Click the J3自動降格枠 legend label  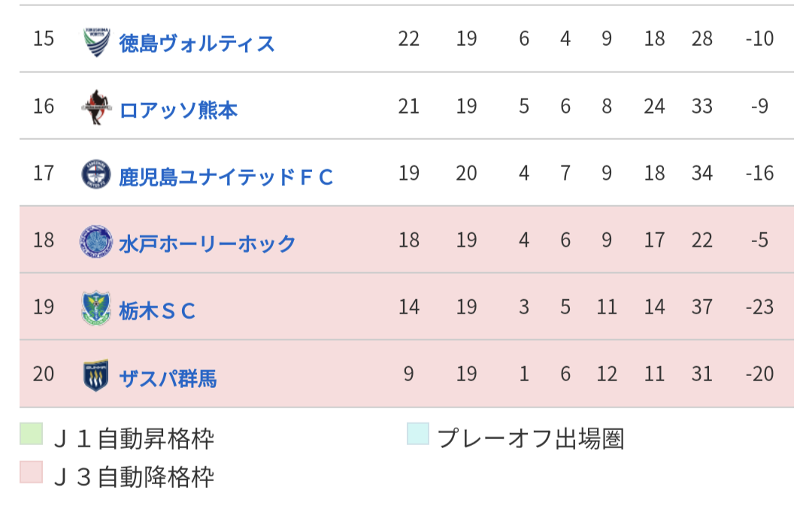point(134,476)
